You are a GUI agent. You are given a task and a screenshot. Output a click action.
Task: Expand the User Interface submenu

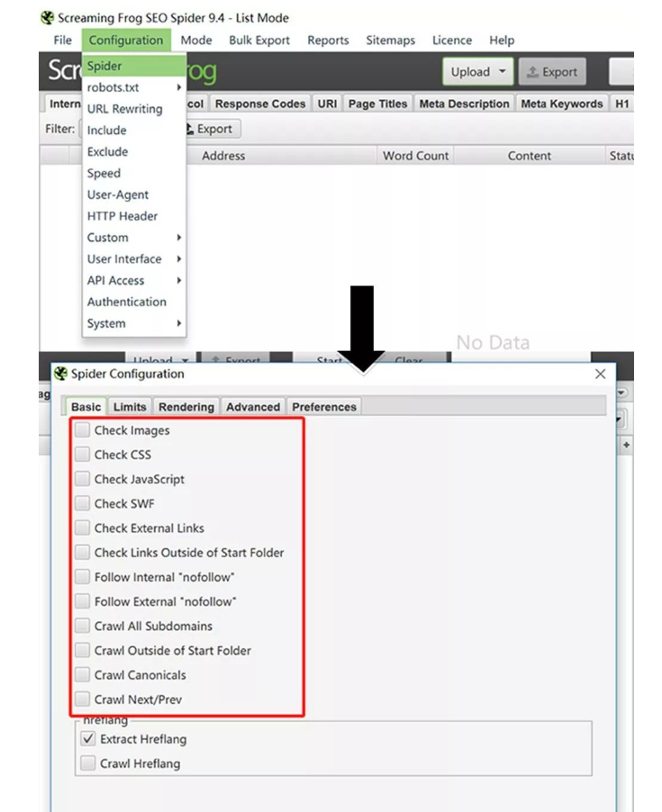coord(134,259)
